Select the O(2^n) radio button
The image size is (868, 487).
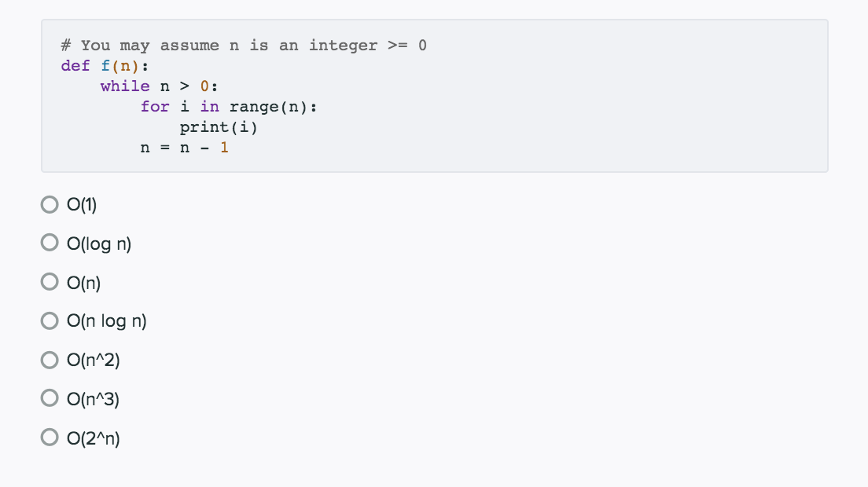click(x=48, y=437)
